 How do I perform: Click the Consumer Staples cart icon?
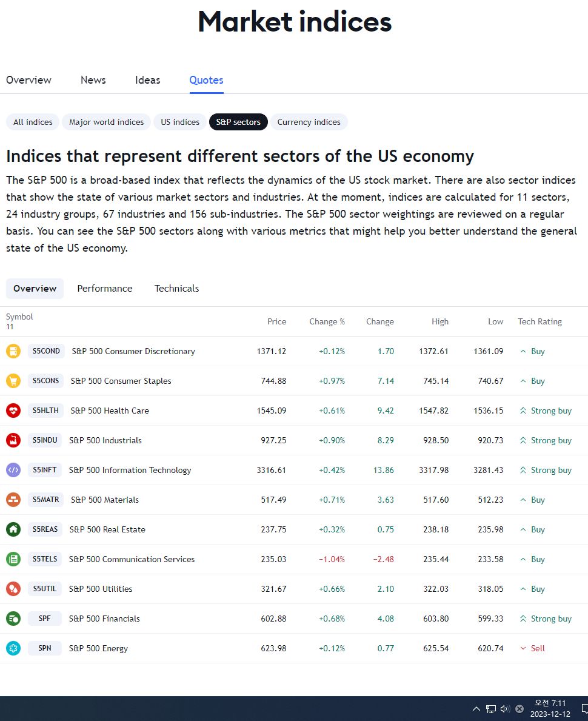[13, 381]
